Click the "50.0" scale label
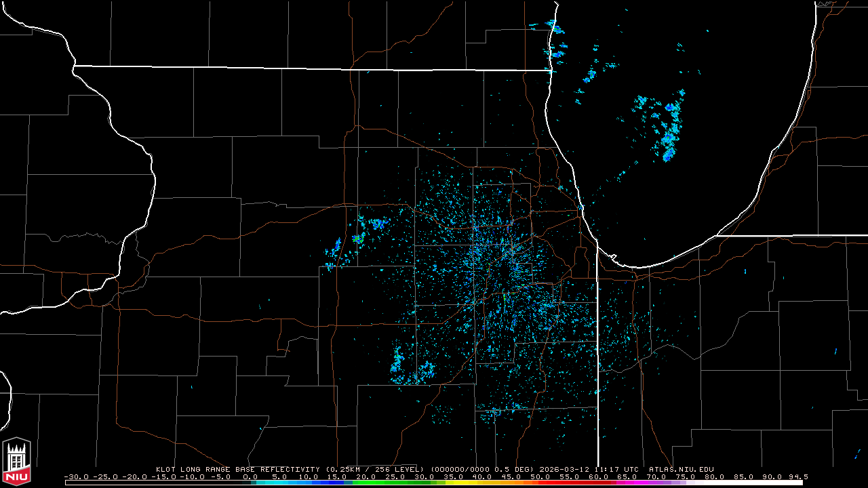Screen dimensions: 868x488 click(x=540, y=476)
